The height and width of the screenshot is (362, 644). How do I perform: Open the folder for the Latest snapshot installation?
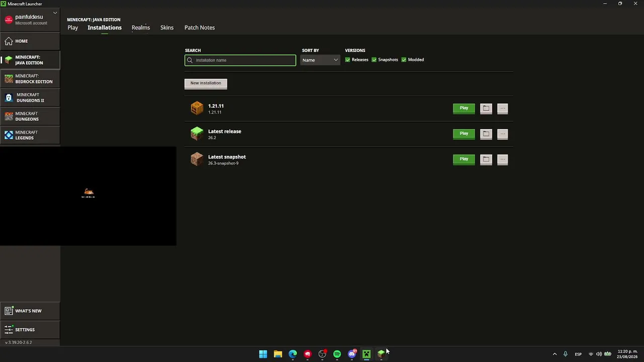[486, 159]
